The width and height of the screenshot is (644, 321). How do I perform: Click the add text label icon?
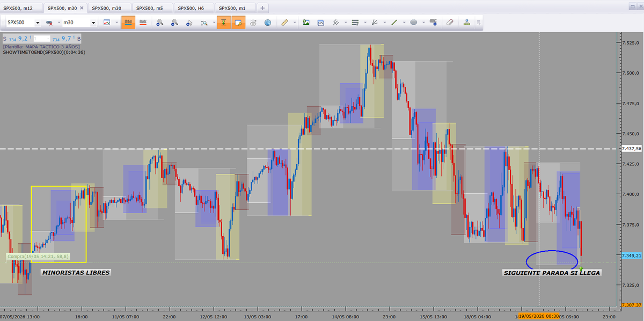(434, 23)
